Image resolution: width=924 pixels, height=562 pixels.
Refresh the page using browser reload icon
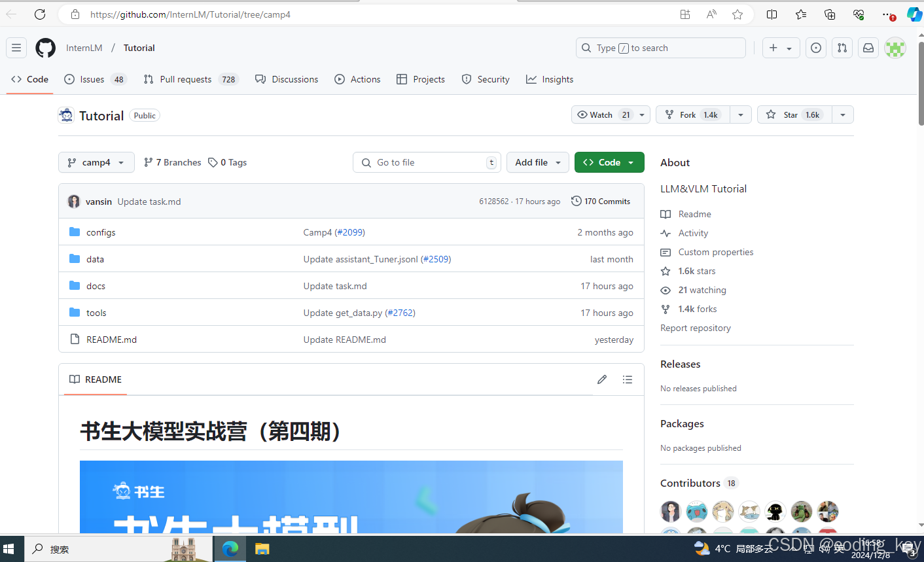[x=40, y=14]
